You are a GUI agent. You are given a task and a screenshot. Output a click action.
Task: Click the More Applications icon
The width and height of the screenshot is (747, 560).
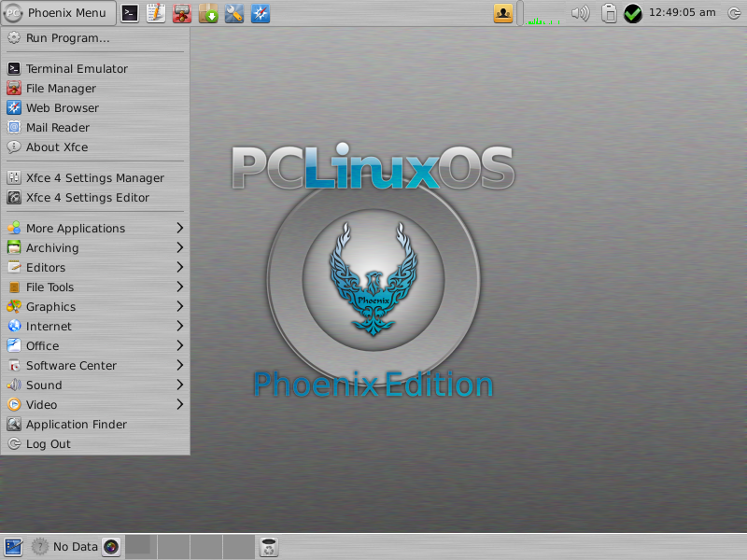14,228
